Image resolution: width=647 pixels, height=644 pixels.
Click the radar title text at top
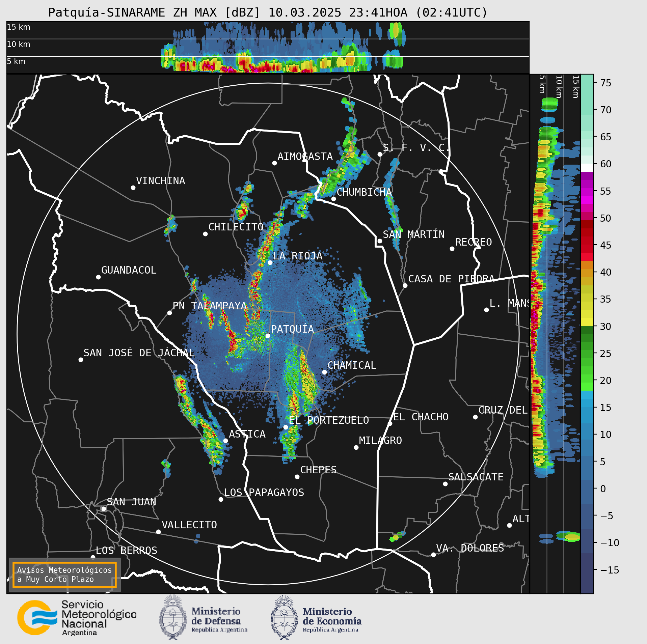(x=268, y=12)
